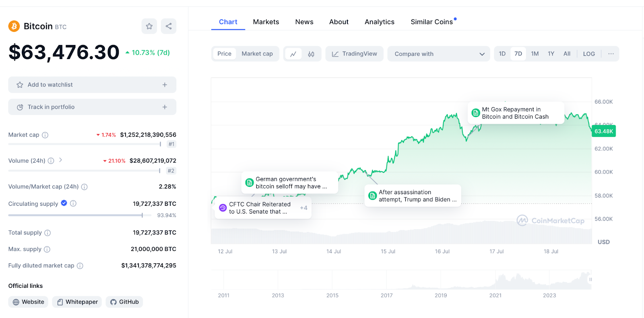Open the share icon button

click(169, 26)
